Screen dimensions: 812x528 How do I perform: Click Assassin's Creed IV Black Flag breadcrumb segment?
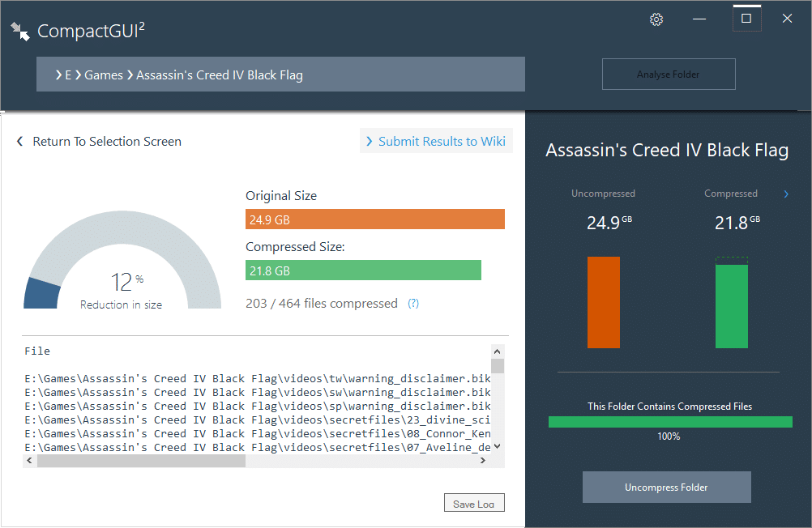[220, 75]
